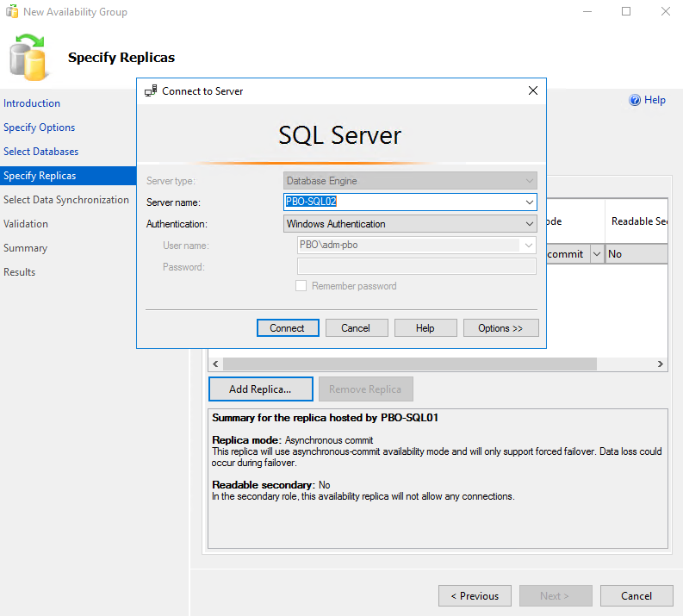Click the Add Replica... button
The height and width of the screenshot is (616, 683).
click(260, 389)
